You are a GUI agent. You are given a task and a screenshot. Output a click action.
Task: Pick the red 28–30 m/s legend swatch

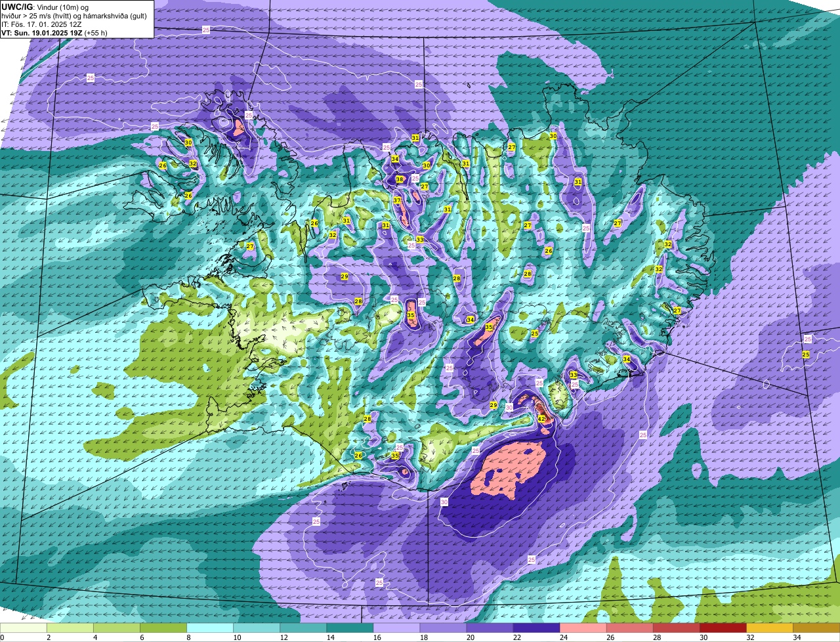[676, 628]
